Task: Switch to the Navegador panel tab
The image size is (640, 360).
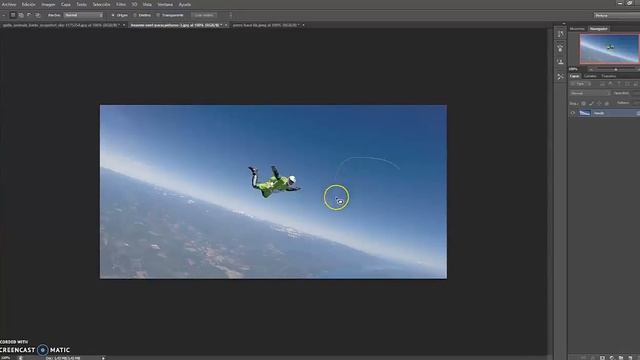Action: 598,29
